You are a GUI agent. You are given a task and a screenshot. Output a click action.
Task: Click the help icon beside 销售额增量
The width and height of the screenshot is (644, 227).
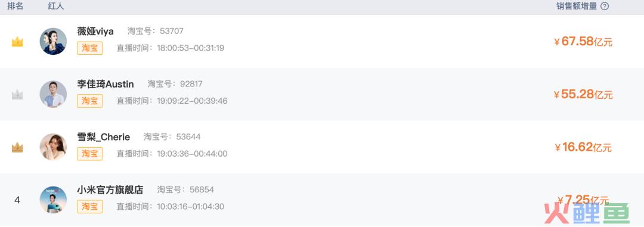coord(605,6)
